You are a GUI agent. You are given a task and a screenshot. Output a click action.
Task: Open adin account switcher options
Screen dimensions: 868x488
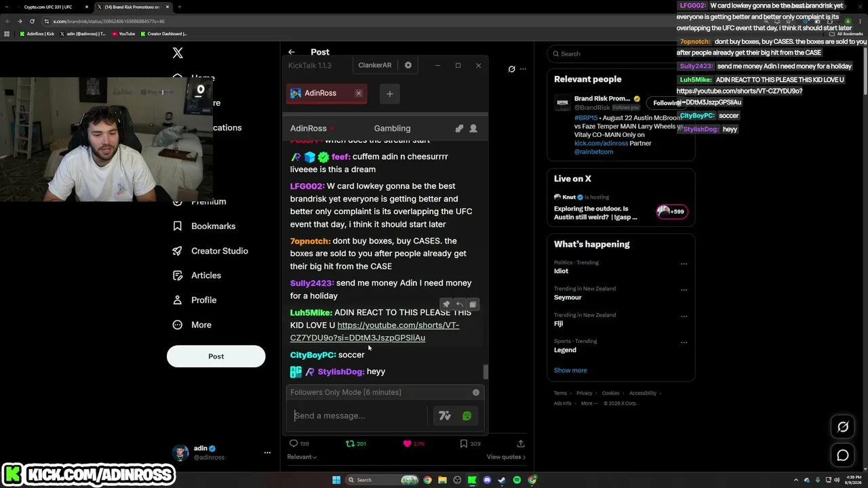(x=267, y=452)
